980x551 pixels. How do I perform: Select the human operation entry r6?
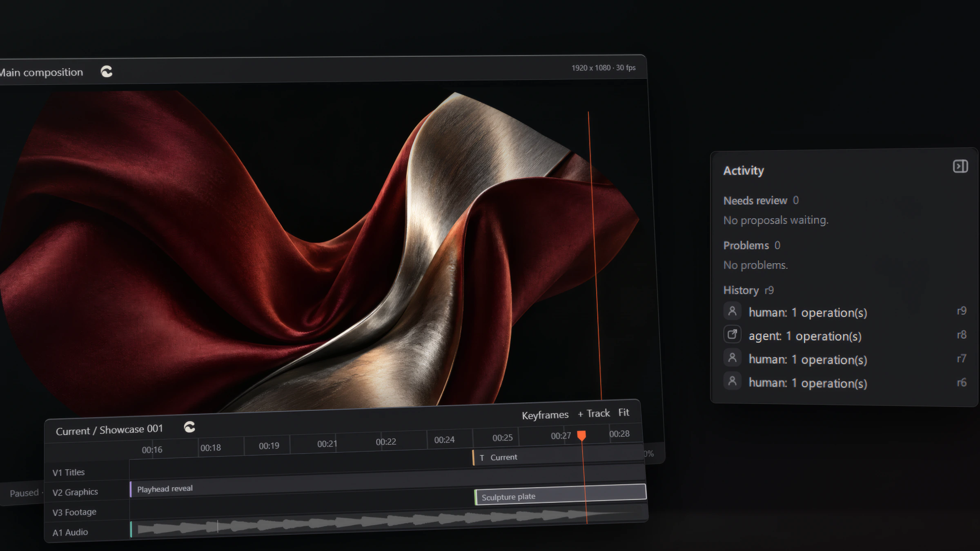point(845,383)
